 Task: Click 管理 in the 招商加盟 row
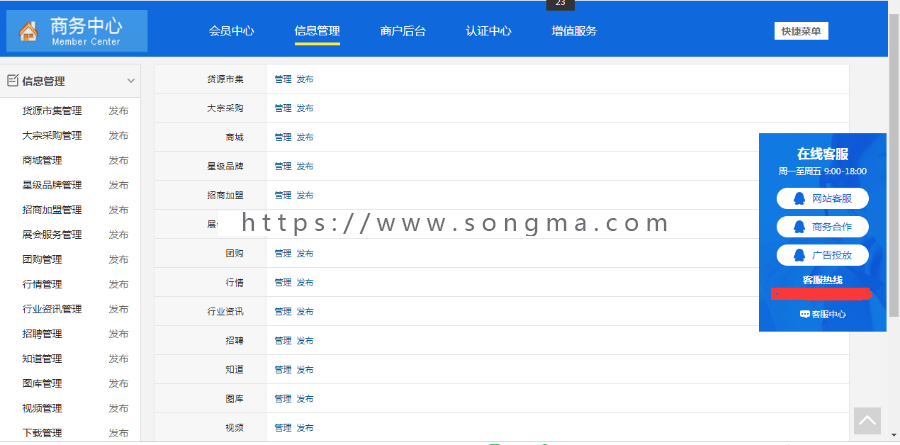tap(283, 195)
